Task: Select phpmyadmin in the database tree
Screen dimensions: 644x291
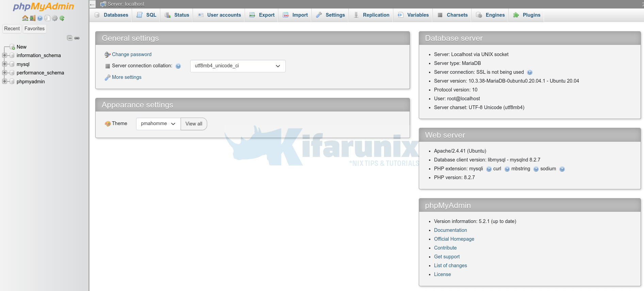Action: point(31,82)
